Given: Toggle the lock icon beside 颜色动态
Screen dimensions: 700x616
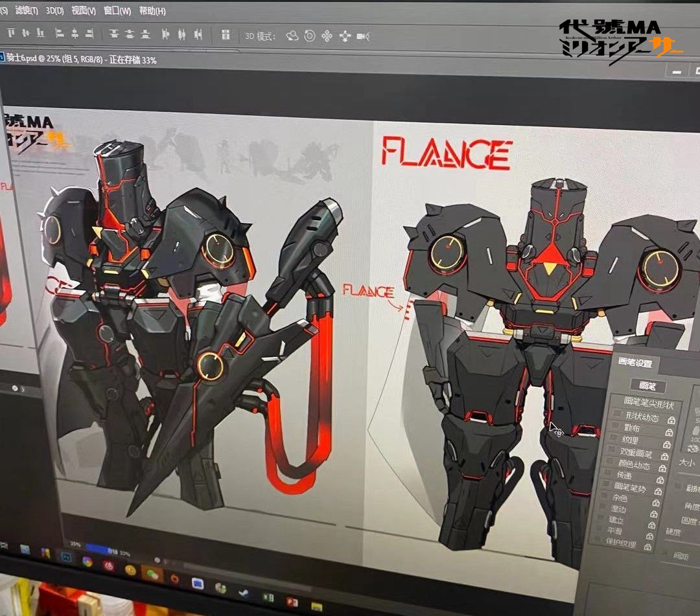Looking at the screenshot, I should point(662,468).
